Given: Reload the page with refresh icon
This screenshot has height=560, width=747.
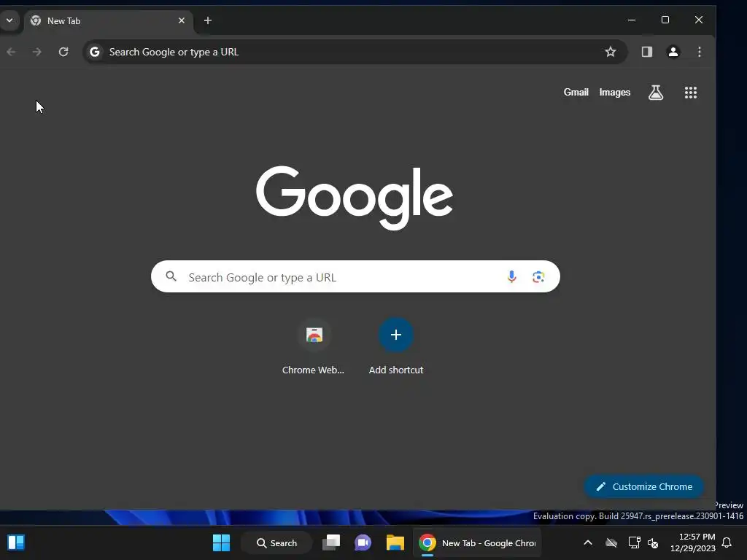Looking at the screenshot, I should point(63,52).
